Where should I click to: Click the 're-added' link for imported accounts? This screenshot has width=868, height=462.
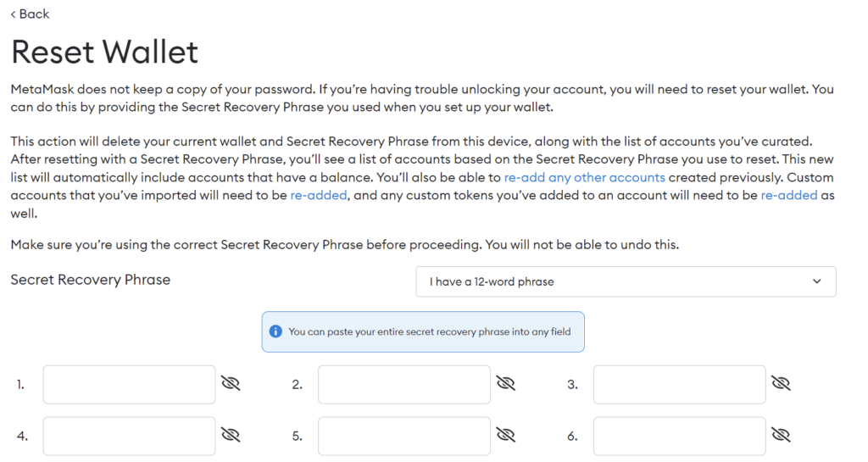coord(319,195)
